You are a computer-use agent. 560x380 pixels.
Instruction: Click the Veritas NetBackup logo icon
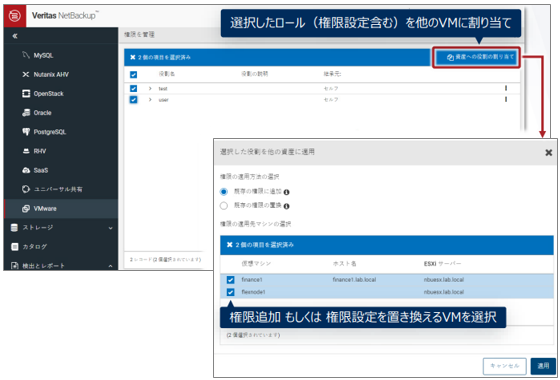pos(15,16)
